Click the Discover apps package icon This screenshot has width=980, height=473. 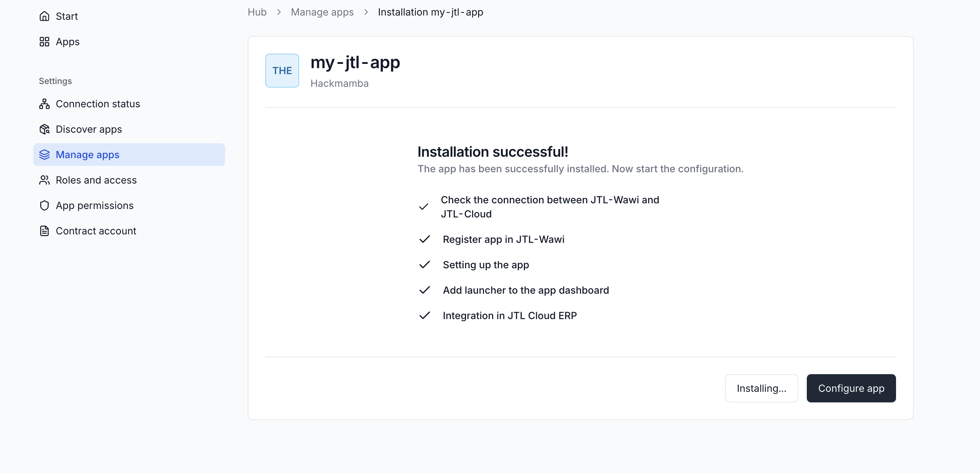coord(44,130)
